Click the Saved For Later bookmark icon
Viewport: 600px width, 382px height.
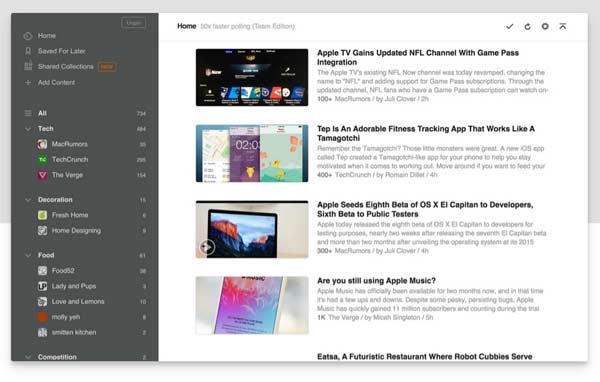tap(28, 51)
